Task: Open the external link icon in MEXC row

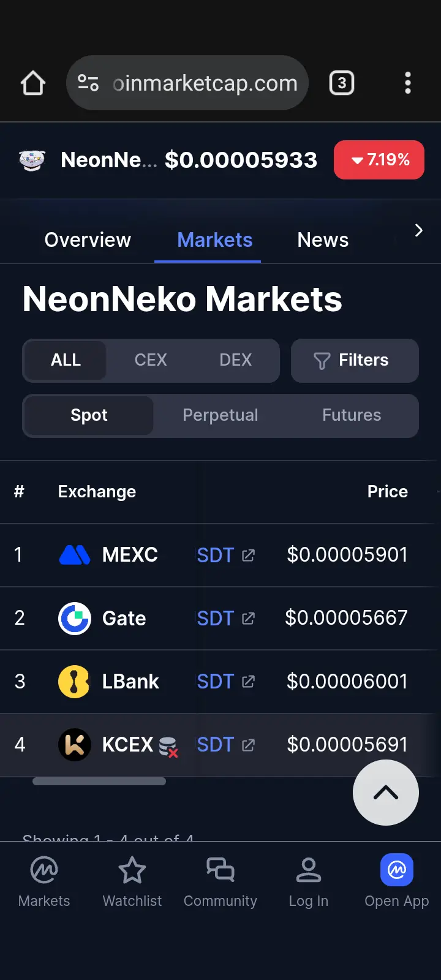Action: pyautogui.click(x=248, y=556)
